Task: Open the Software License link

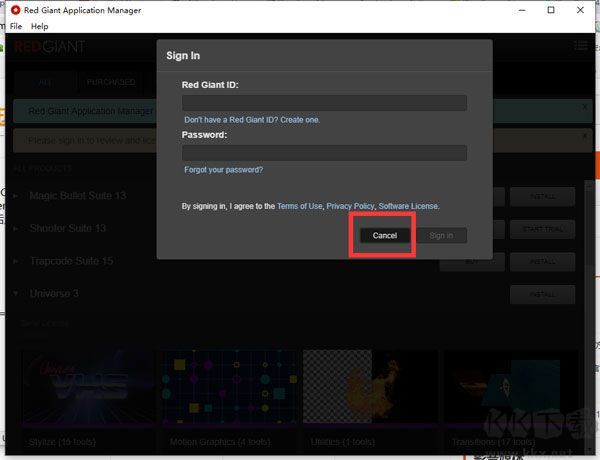Action: [408, 206]
